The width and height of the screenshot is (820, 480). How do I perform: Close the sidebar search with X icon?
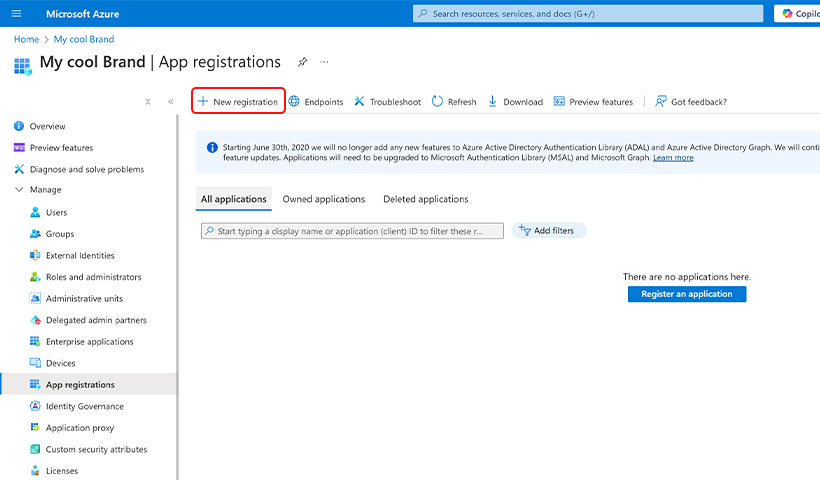coord(147,102)
